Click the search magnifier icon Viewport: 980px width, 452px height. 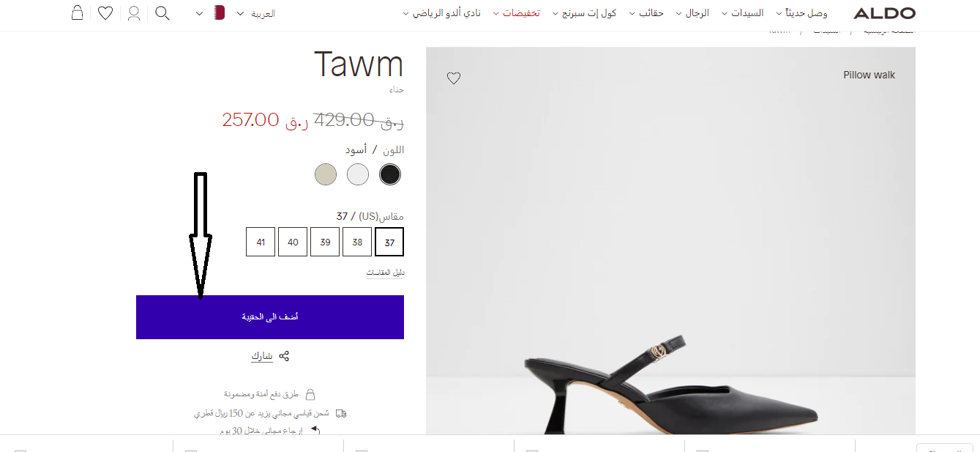coord(162,13)
